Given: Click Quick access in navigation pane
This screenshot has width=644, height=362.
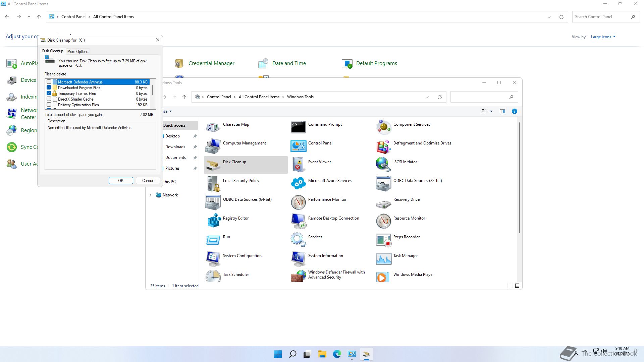Looking at the screenshot, I should point(174,125).
